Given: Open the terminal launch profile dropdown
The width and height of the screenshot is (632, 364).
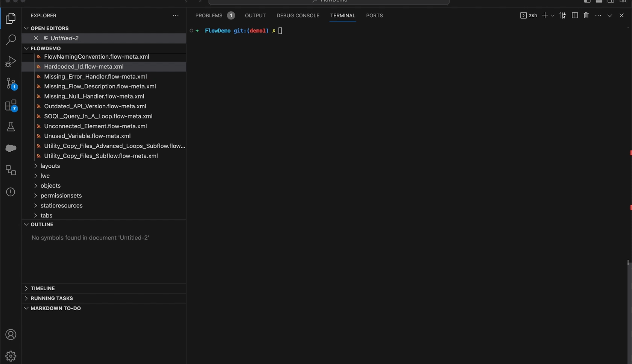Looking at the screenshot, I should pos(553,15).
